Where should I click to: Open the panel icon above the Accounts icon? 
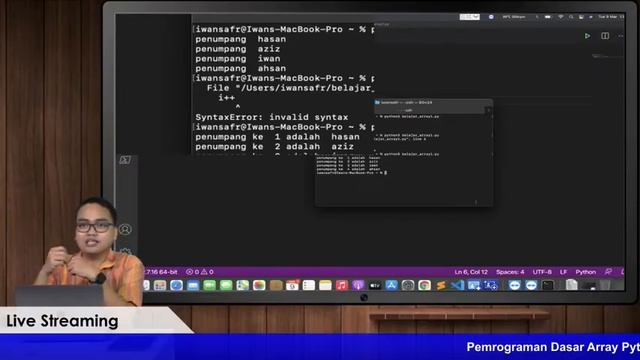click(125, 160)
